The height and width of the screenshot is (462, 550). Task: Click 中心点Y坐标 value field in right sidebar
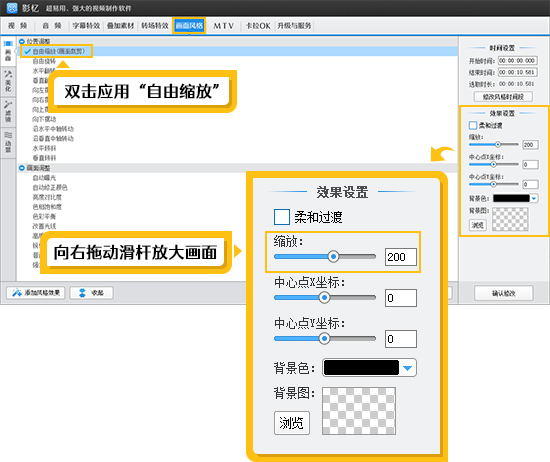click(531, 184)
